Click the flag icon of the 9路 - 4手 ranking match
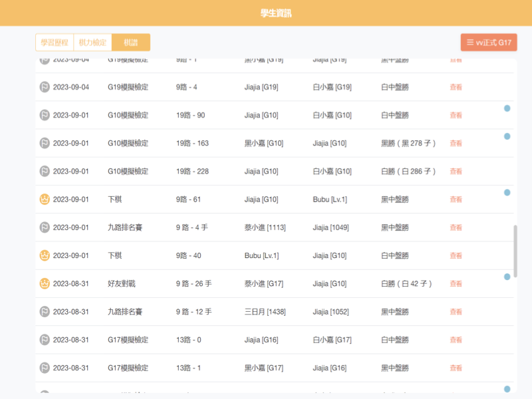This screenshot has height=399, width=532. click(45, 227)
